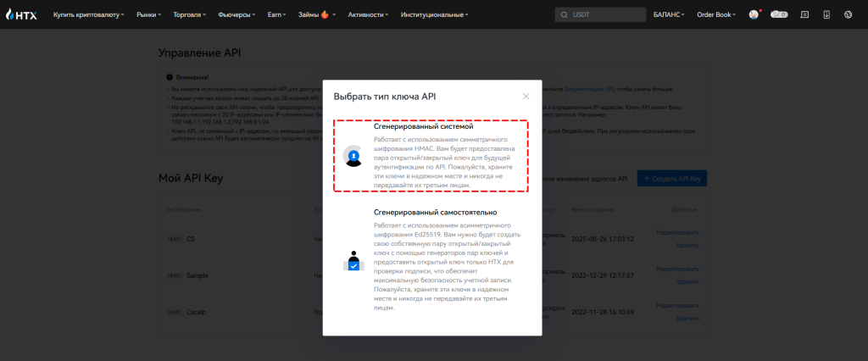The width and height of the screenshot is (868, 361).
Task: Click the CS key name
Action: 191,239
